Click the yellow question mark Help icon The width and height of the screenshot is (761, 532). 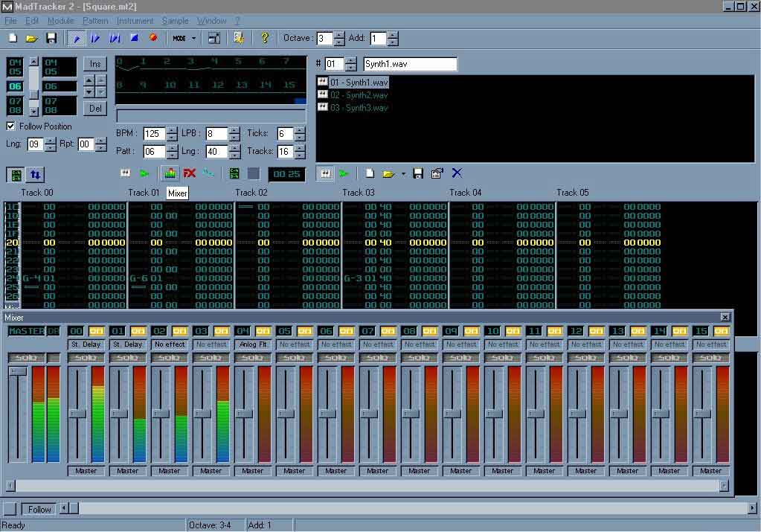264,38
